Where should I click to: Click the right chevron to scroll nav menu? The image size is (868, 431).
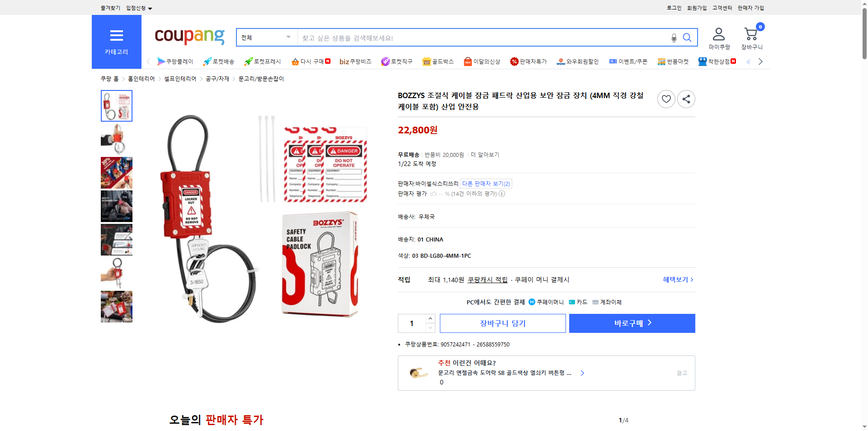click(761, 61)
